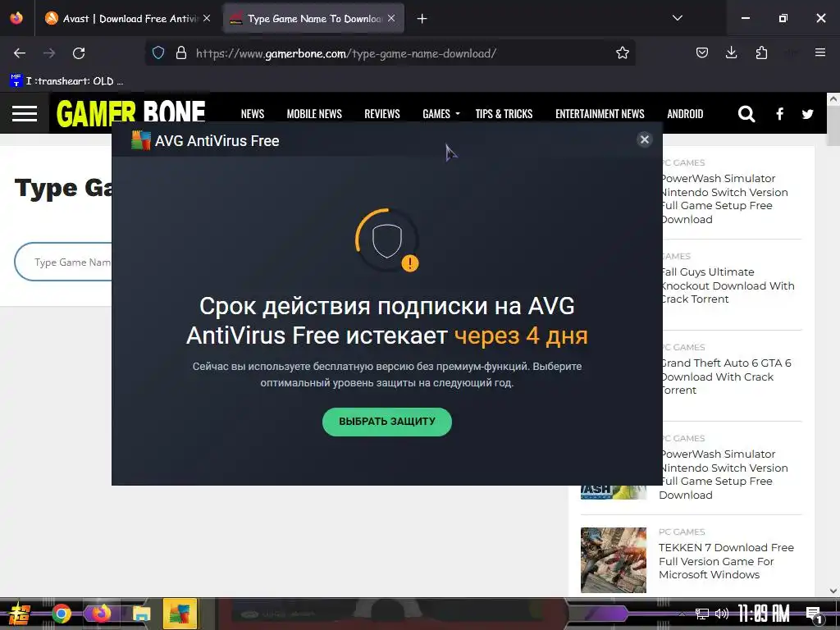Open the site search magnifier
840x630 pixels.
(746, 113)
